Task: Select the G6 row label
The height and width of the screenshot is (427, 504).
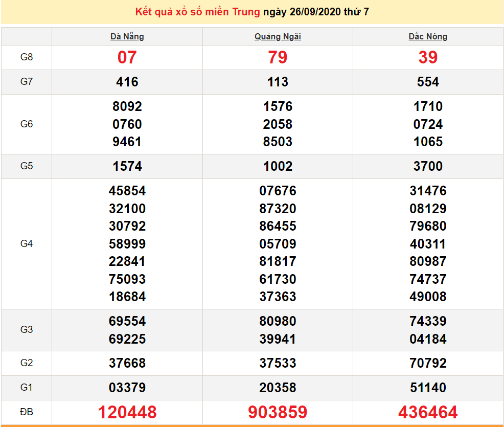Action: (x=27, y=124)
